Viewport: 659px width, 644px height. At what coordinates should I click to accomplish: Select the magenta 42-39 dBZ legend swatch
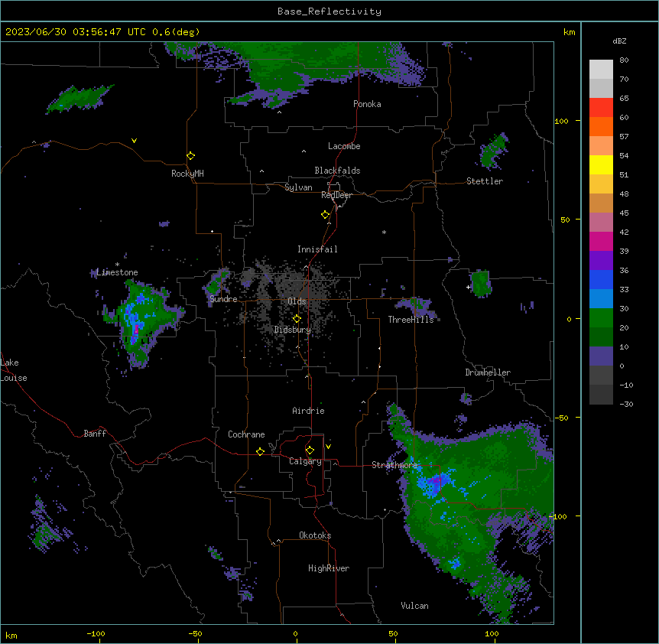point(601,241)
